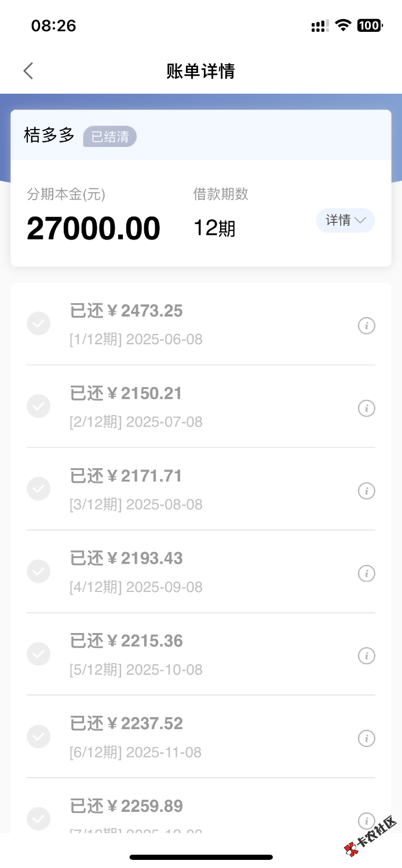Tap the back arrow icon
The width and height of the screenshot is (402, 868).
point(28,71)
